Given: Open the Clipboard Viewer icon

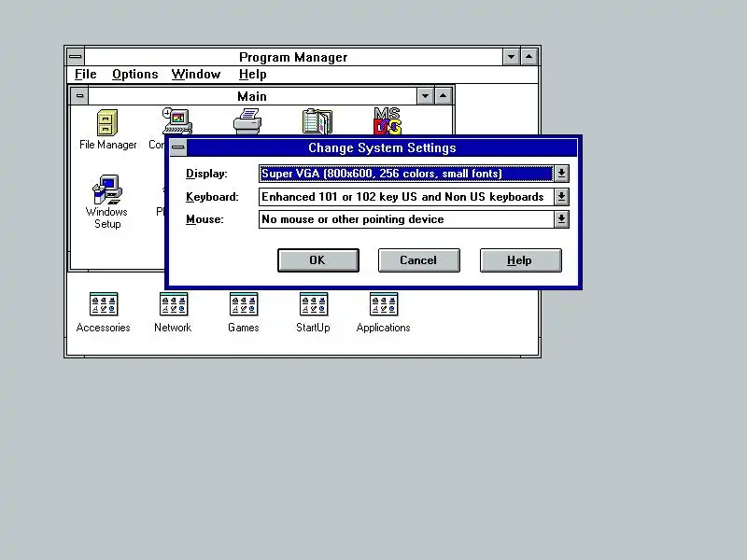Looking at the screenshot, I should [x=317, y=121].
